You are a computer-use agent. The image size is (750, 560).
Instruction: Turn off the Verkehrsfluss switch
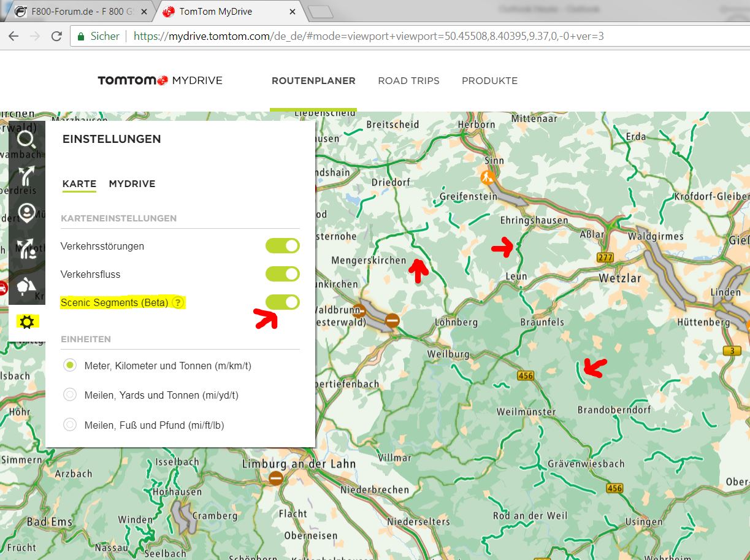coord(282,274)
